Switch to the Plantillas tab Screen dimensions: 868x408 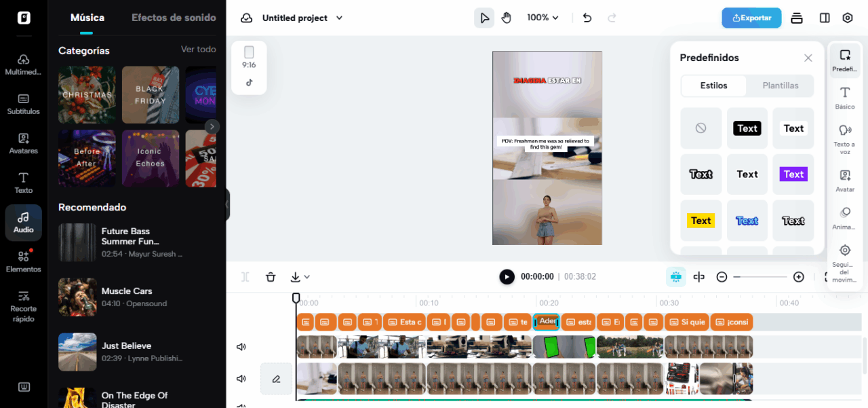(780, 86)
